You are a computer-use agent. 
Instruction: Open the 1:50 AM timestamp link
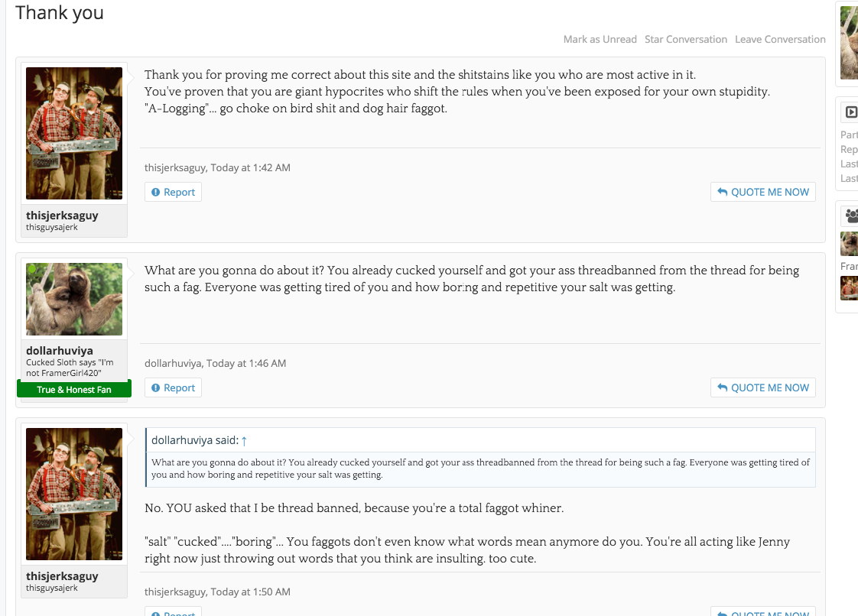coord(251,592)
